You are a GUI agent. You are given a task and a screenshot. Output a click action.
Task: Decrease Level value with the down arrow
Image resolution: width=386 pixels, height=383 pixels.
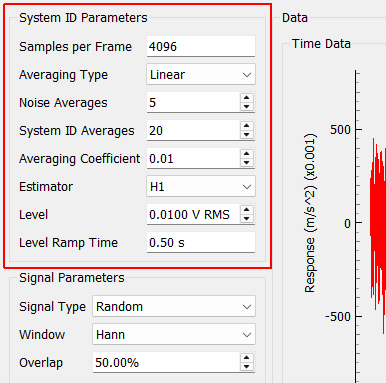[x=247, y=219]
